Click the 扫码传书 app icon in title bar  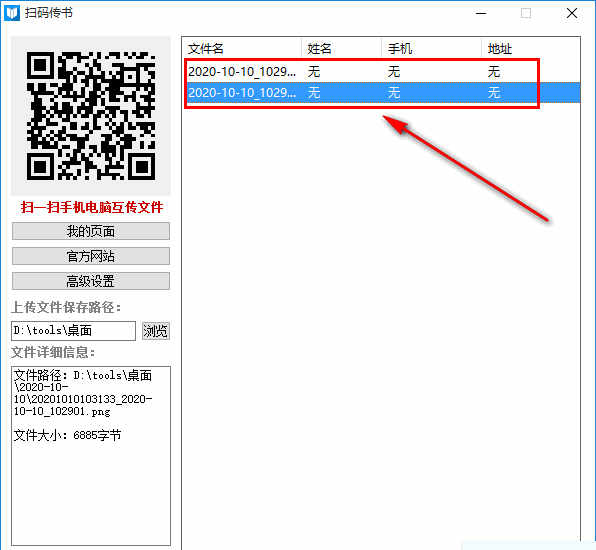coord(12,13)
